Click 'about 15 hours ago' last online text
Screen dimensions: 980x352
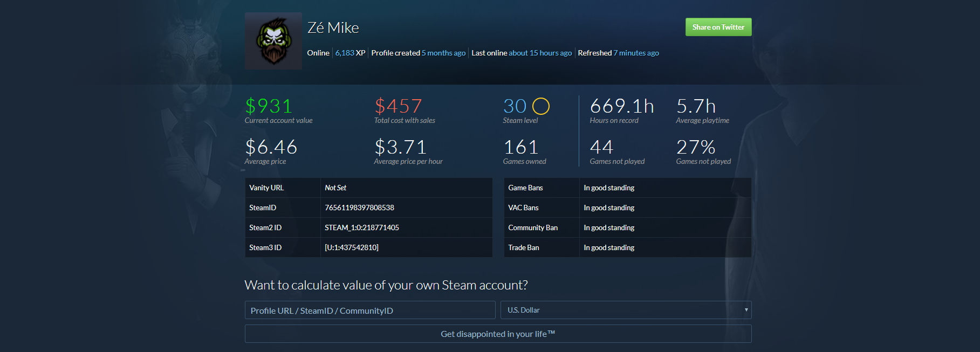tap(540, 53)
